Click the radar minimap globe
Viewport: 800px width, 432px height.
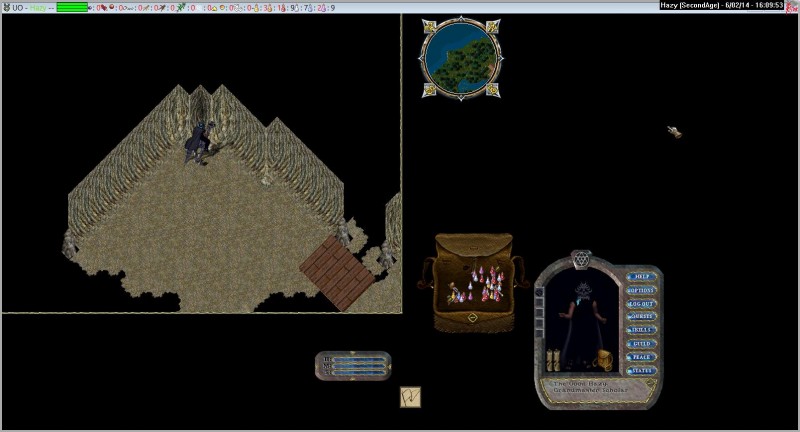pos(457,57)
